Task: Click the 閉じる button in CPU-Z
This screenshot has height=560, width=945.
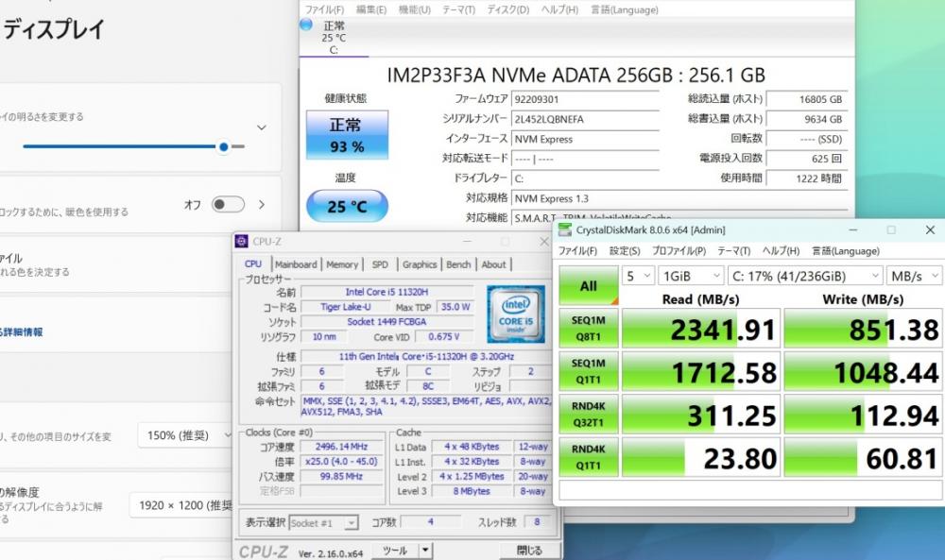Action: (x=529, y=550)
